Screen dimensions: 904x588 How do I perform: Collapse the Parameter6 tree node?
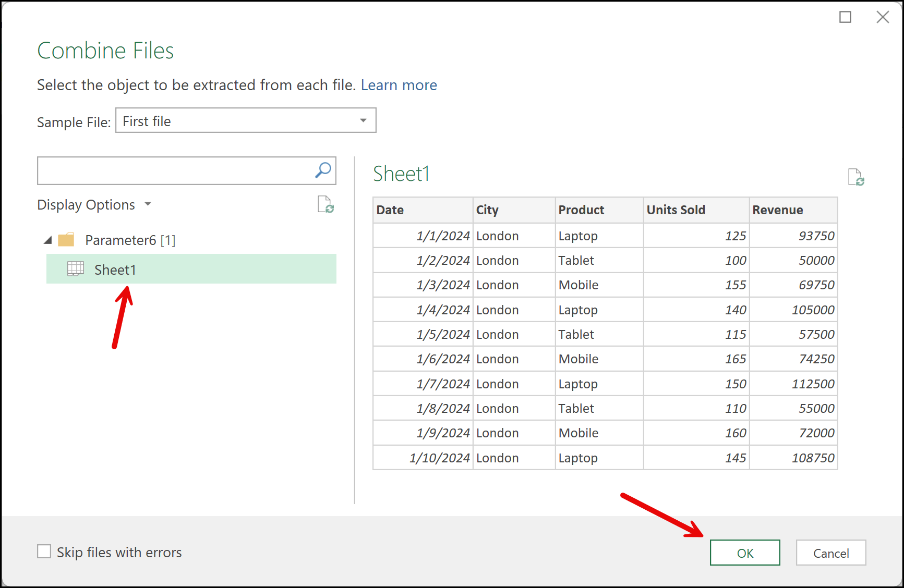tap(48, 240)
